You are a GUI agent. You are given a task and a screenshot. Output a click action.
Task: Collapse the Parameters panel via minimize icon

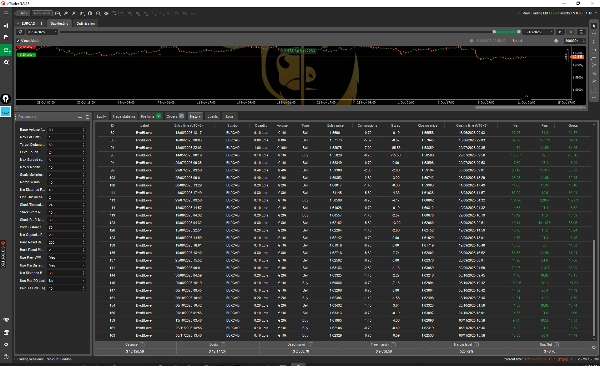click(80, 117)
